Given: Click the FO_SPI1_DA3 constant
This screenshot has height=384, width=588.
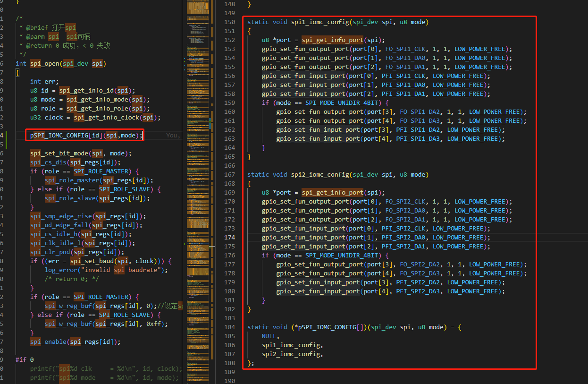Looking at the screenshot, I should pyautogui.click(x=420, y=120).
